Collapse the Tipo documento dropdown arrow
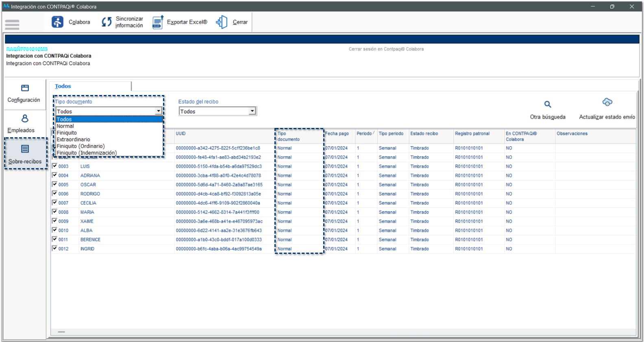644x342 pixels. point(159,111)
